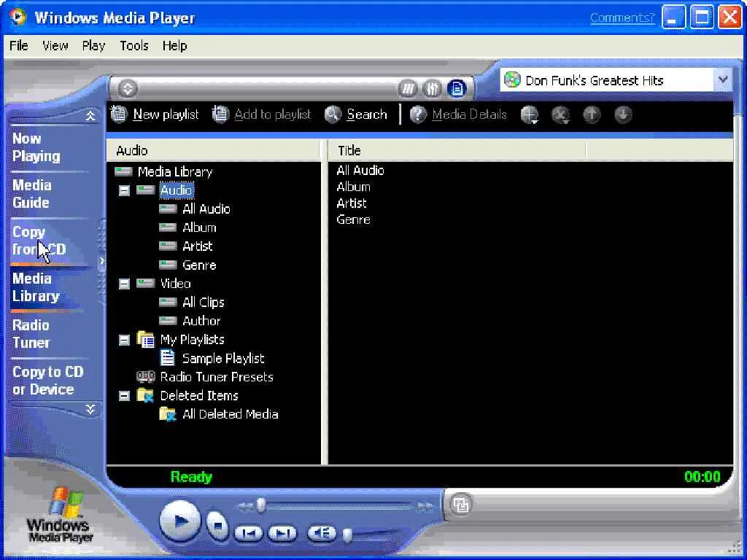Skip to the previous track

click(x=248, y=533)
